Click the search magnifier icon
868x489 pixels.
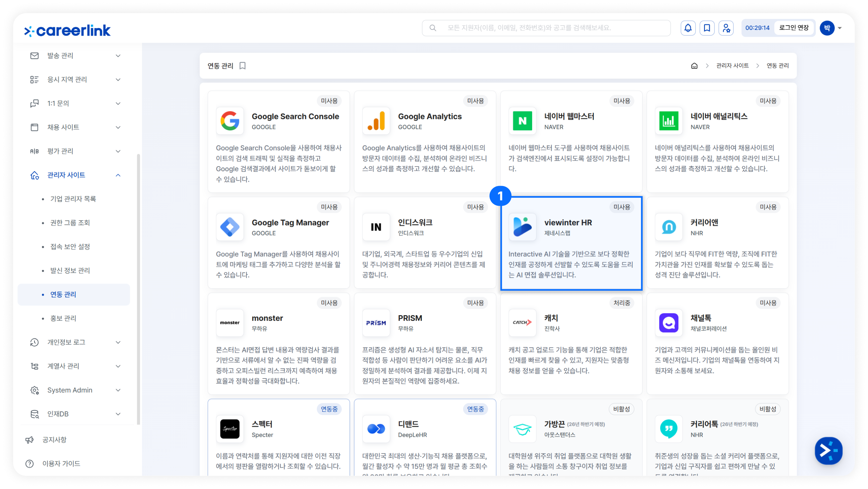[433, 28]
